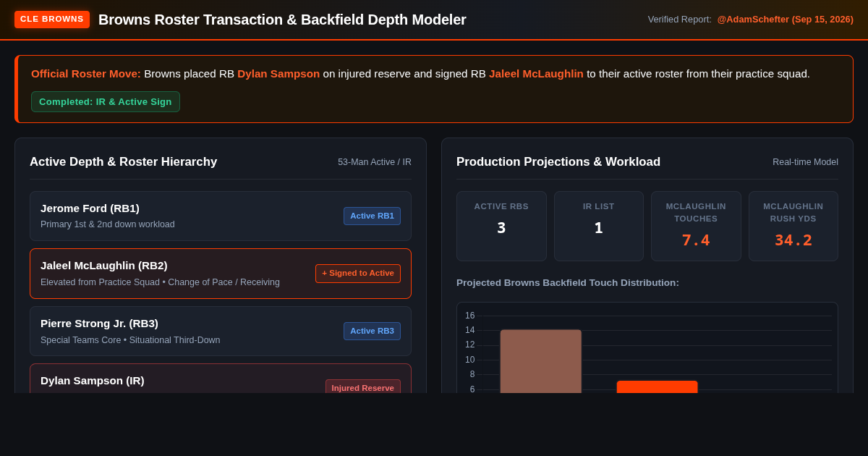
Task: Select the Jaleel McLaughlin (RB2) card
Action: (221, 274)
